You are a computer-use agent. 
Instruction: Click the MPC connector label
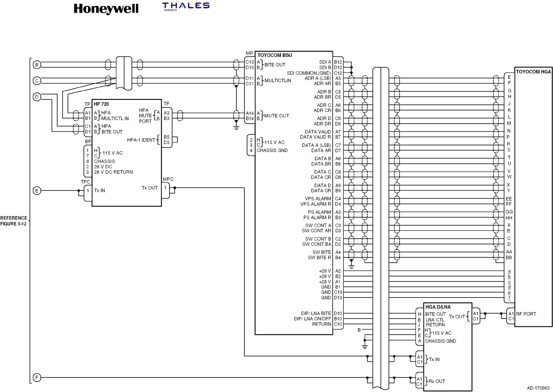click(x=168, y=179)
